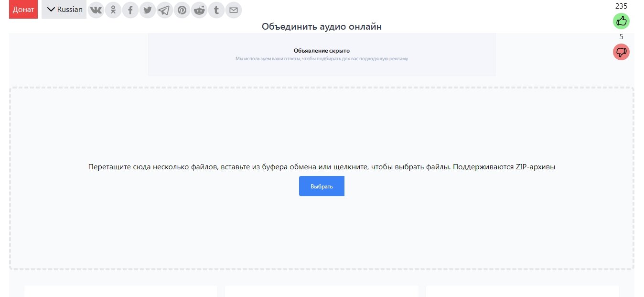Share via the Facebook icon
This screenshot has height=297, width=644.
(x=130, y=10)
